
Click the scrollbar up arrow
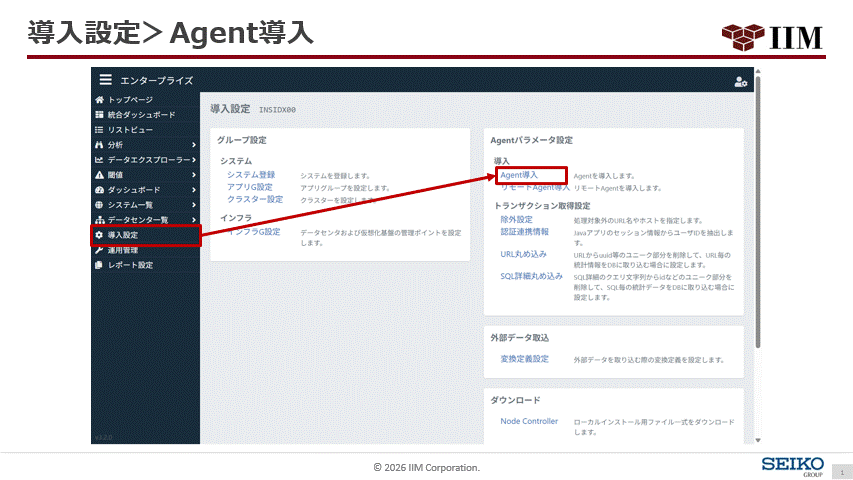pos(758,71)
